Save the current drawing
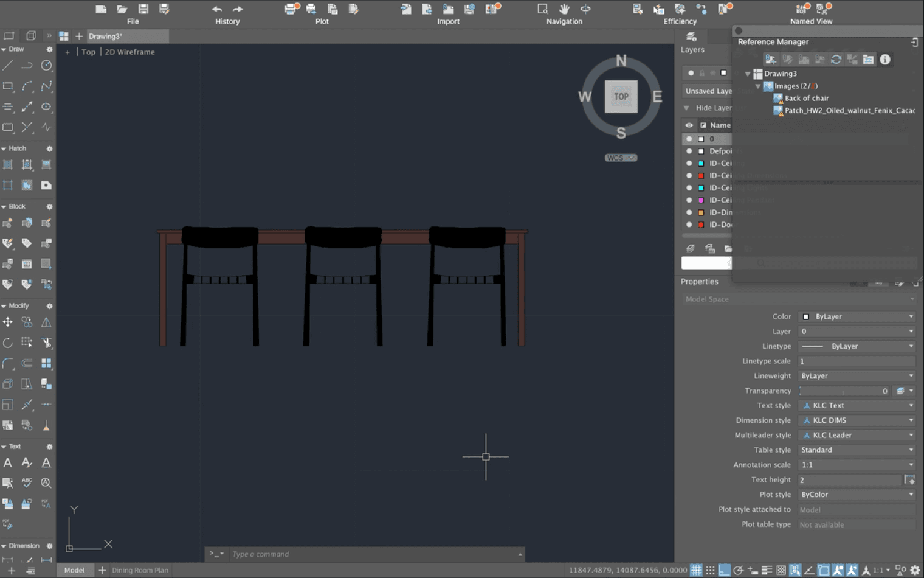 pyautogui.click(x=143, y=9)
